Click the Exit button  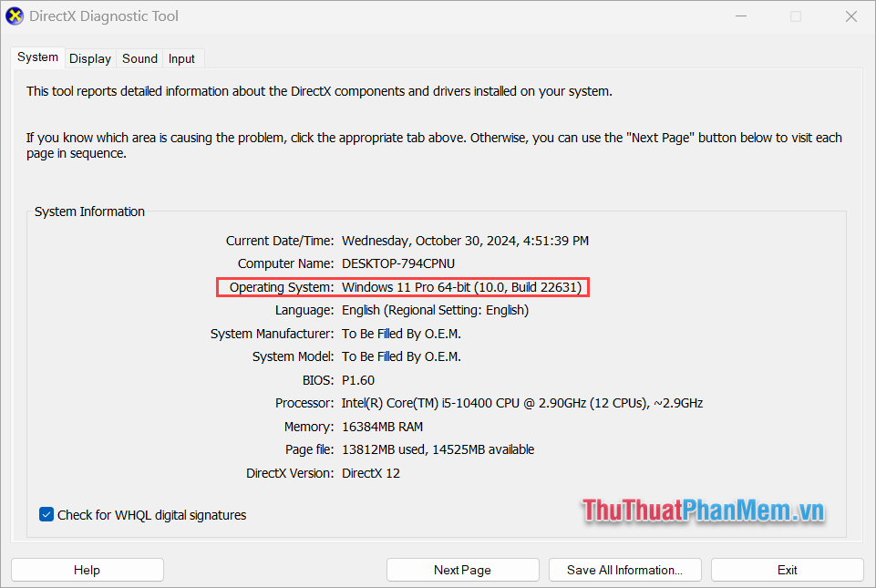787,569
